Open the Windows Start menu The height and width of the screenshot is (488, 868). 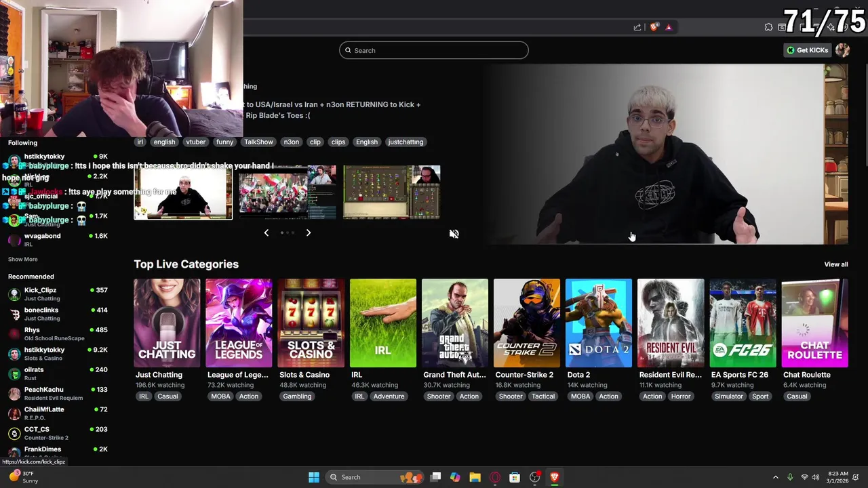(314, 477)
